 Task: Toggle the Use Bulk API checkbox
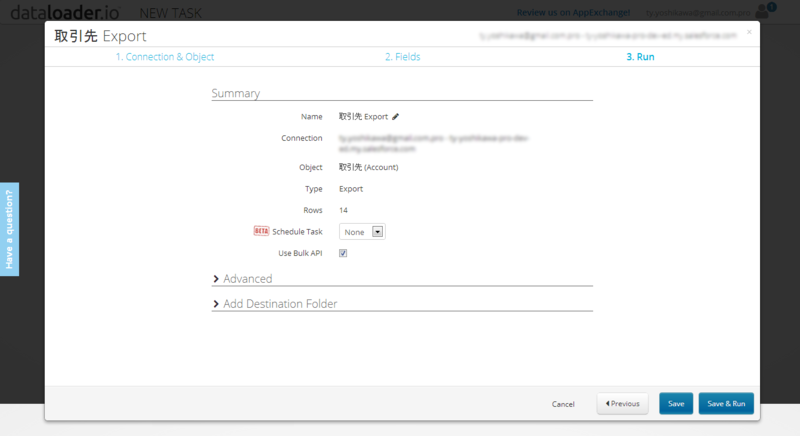(x=343, y=253)
